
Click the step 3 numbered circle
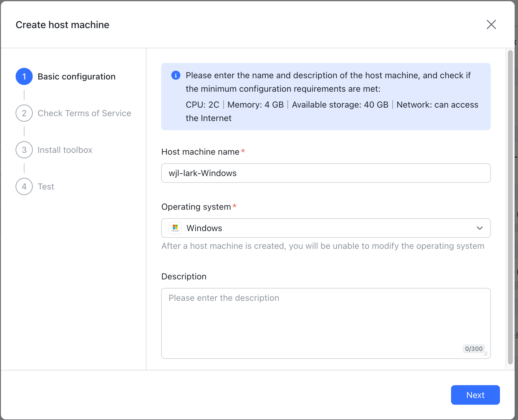[24, 150]
